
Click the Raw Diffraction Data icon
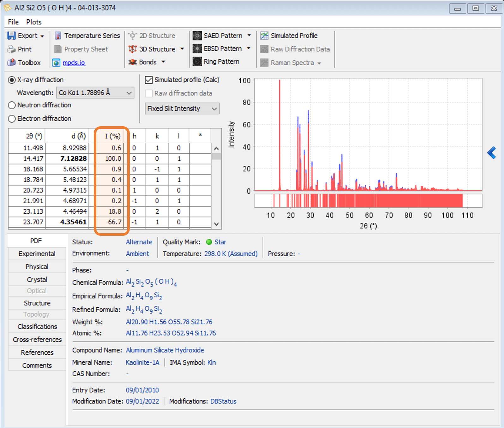pyautogui.click(x=264, y=49)
